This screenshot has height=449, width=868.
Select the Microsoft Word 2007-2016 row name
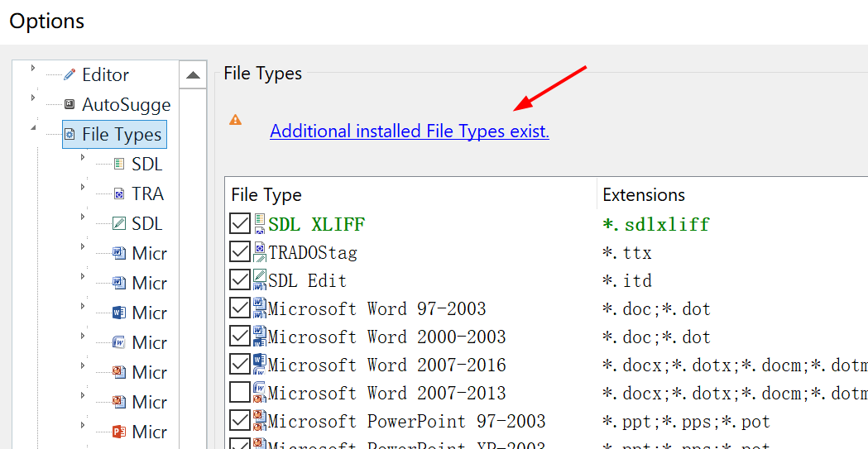pos(387,365)
